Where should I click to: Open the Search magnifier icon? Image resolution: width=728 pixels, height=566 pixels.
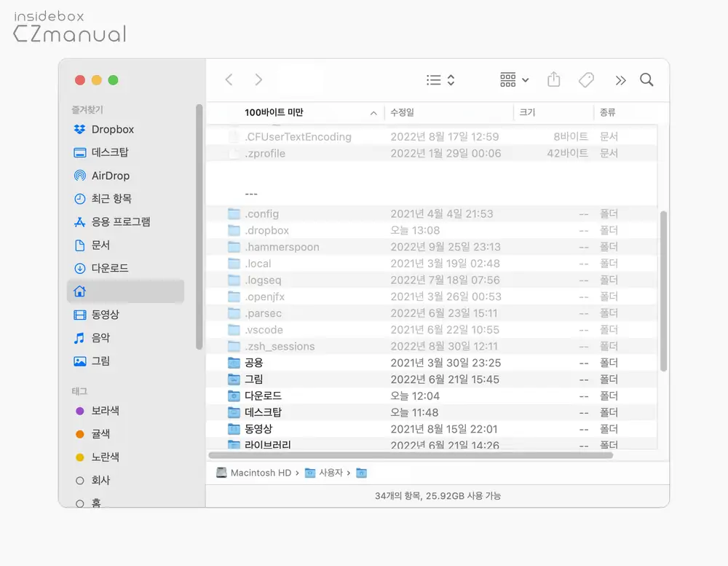pyautogui.click(x=646, y=80)
